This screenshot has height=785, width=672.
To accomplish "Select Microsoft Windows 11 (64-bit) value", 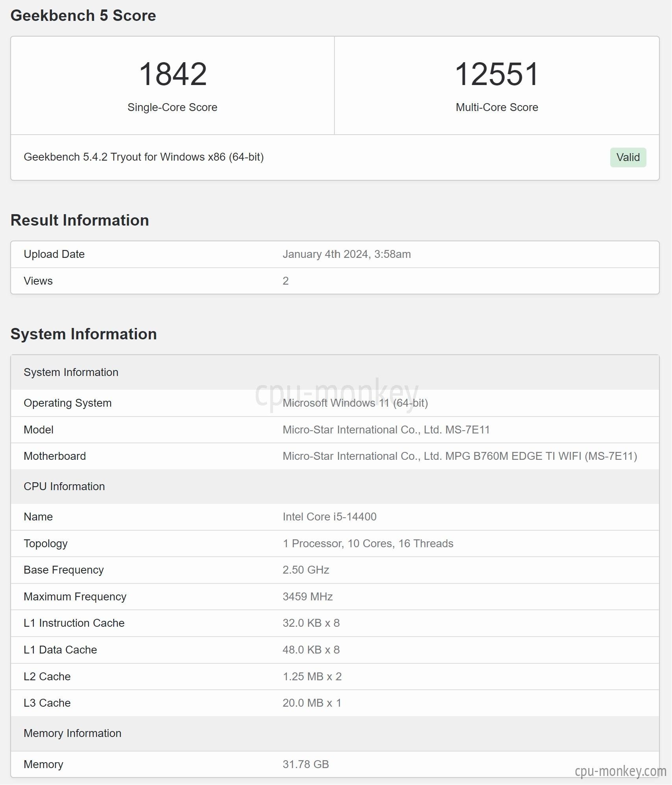I will tap(355, 403).
